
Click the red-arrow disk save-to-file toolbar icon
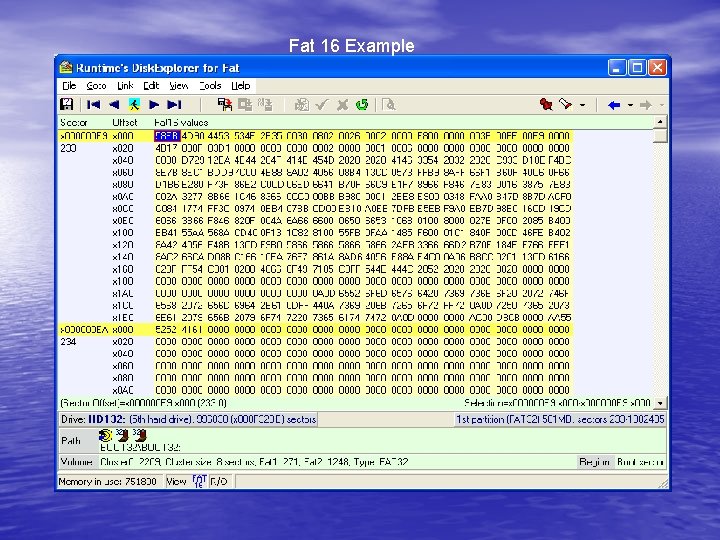click(225, 105)
